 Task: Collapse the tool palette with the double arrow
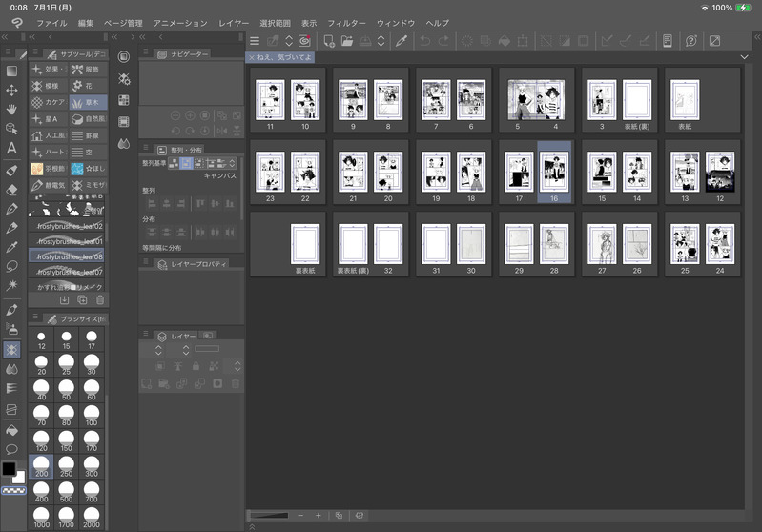[5, 37]
